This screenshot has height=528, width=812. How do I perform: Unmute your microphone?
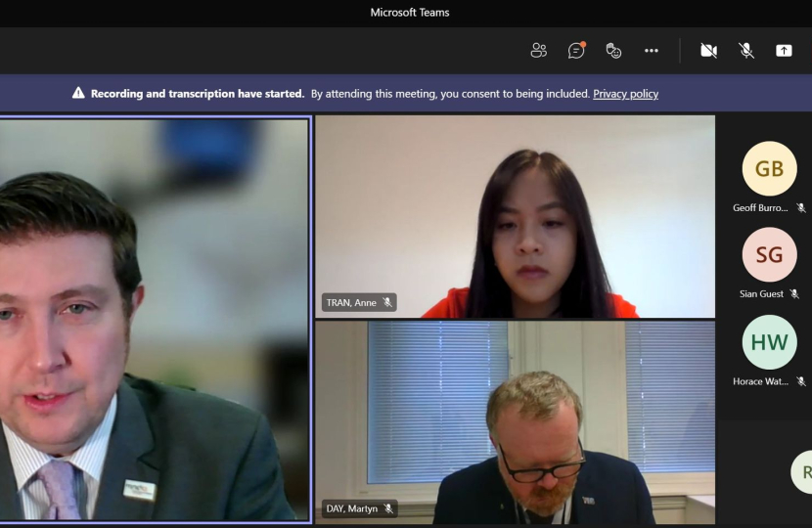click(746, 51)
